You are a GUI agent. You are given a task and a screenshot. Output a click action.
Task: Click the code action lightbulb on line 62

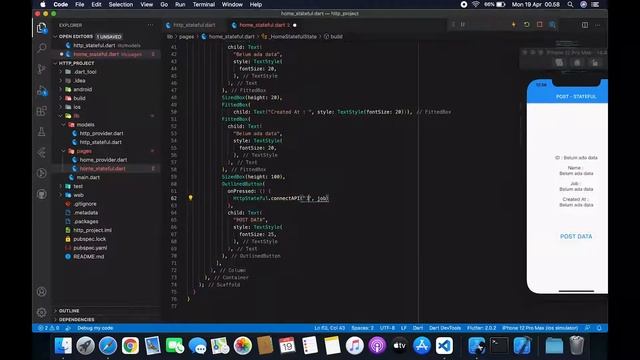[x=190, y=198]
